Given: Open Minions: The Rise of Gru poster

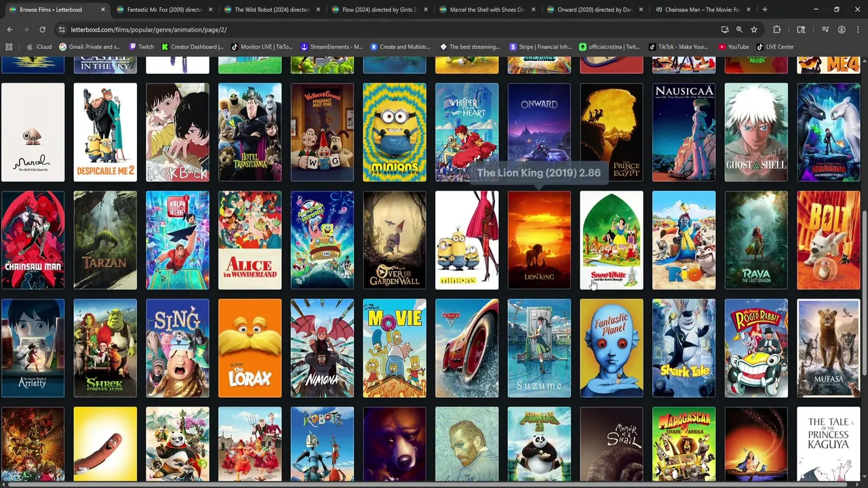Looking at the screenshot, I should pyautogui.click(x=395, y=132).
